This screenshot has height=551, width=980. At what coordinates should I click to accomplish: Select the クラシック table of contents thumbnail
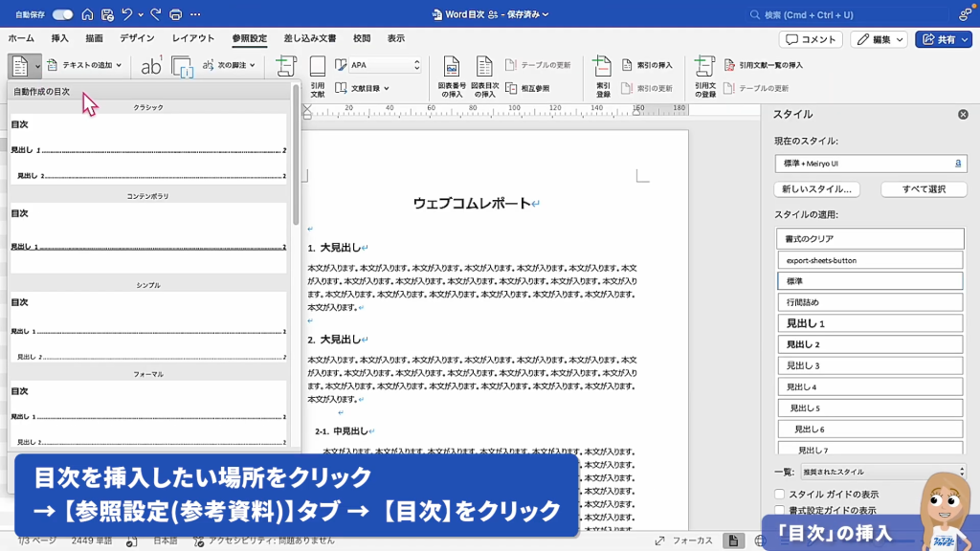[148, 148]
